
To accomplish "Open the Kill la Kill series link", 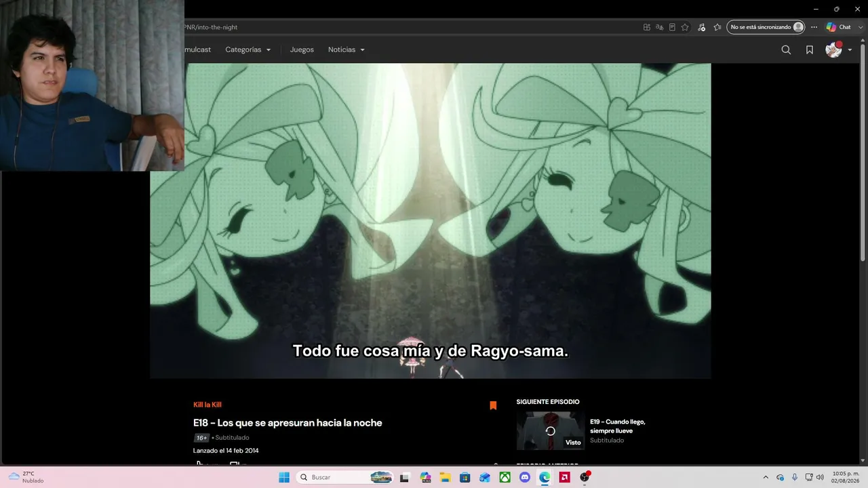I will pos(208,405).
